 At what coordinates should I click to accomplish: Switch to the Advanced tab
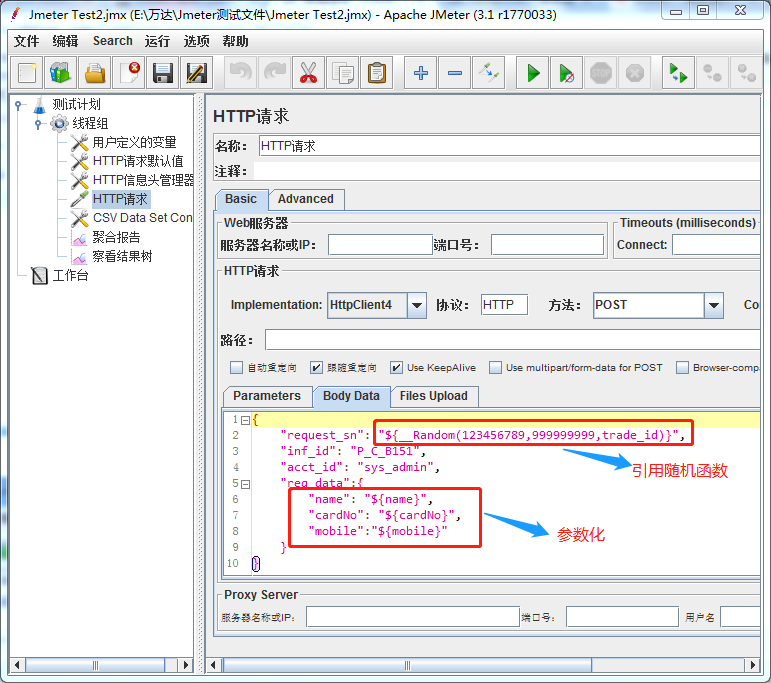pyautogui.click(x=305, y=199)
